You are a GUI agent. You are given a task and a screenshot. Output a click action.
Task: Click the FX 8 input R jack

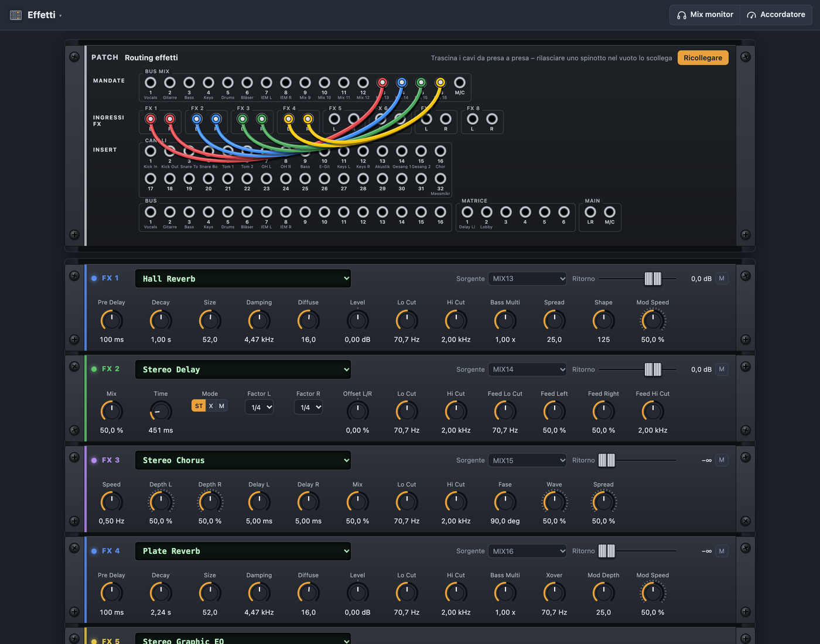coord(492,119)
